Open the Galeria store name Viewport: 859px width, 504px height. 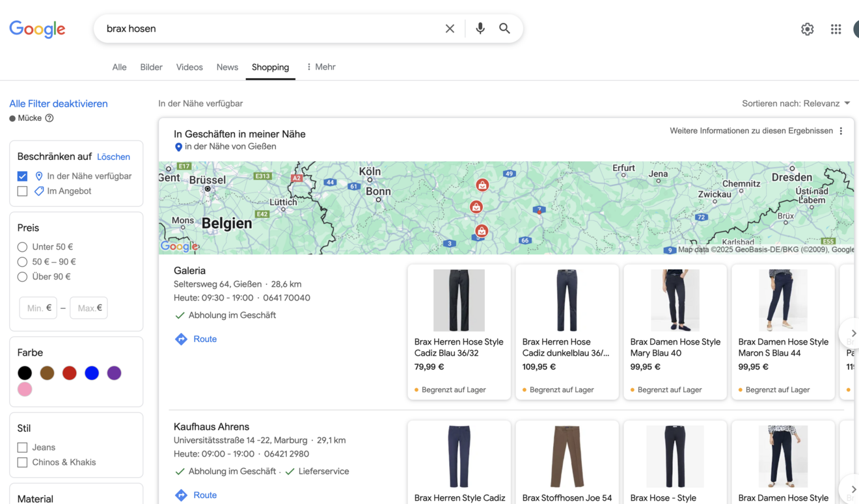[189, 271]
